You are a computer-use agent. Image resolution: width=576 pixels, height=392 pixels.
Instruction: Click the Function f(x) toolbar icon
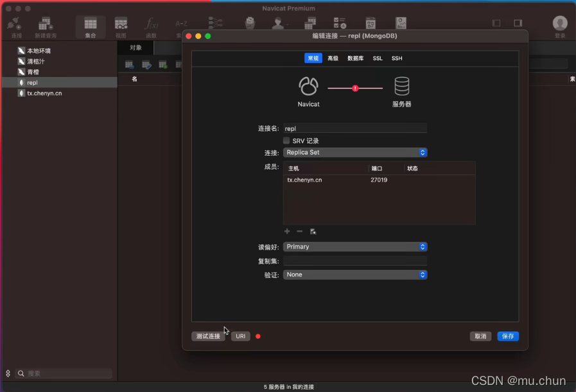point(152,24)
